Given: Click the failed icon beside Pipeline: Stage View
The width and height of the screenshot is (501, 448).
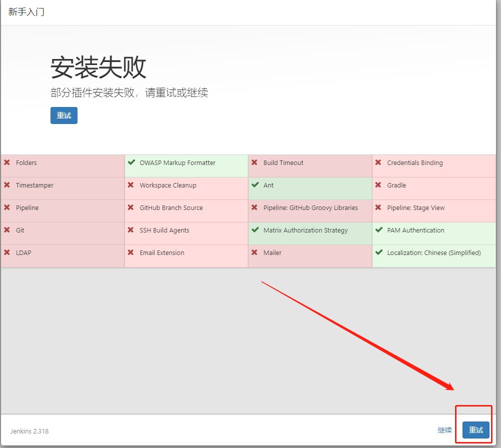Looking at the screenshot, I should click(x=378, y=207).
